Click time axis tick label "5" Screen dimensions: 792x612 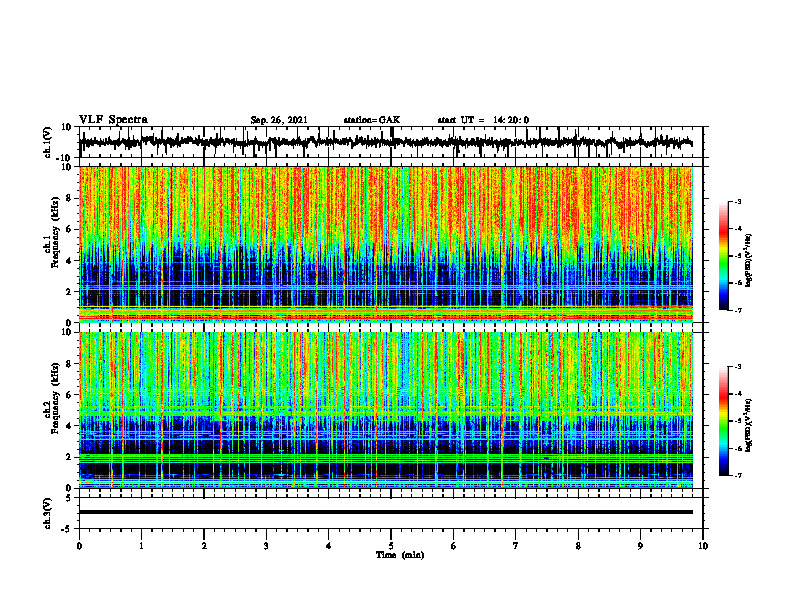pyautogui.click(x=391, y=546)
